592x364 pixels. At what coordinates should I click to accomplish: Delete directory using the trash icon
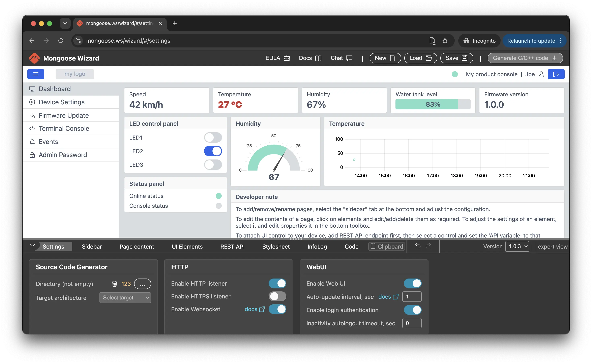coord(115,284)
